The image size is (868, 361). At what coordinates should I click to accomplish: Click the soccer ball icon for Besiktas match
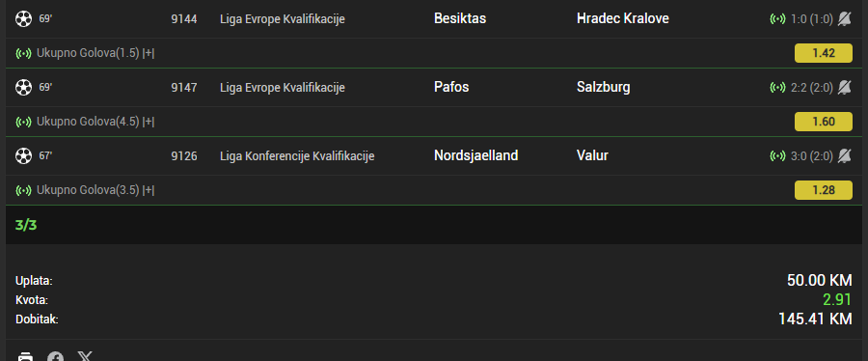pos(23,19)
